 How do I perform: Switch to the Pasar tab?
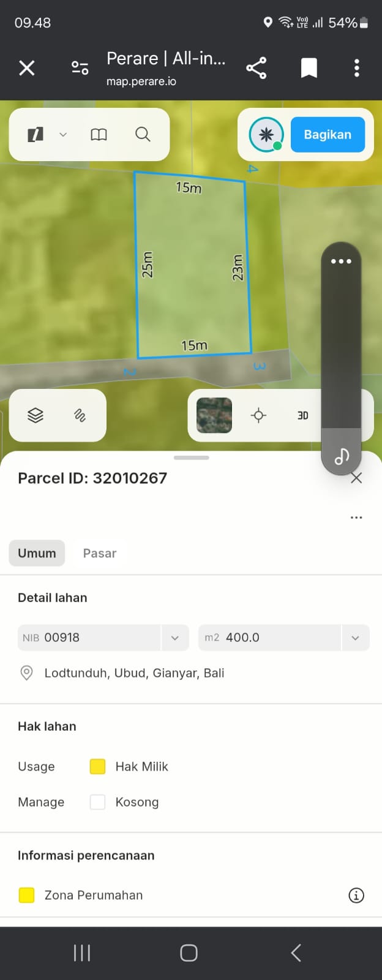point(100,553)
